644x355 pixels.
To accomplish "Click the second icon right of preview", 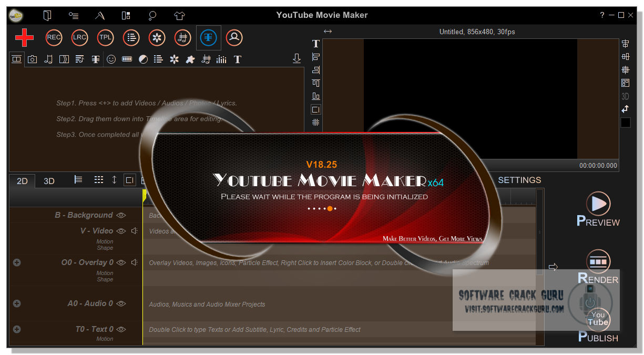I will point(625,57).
